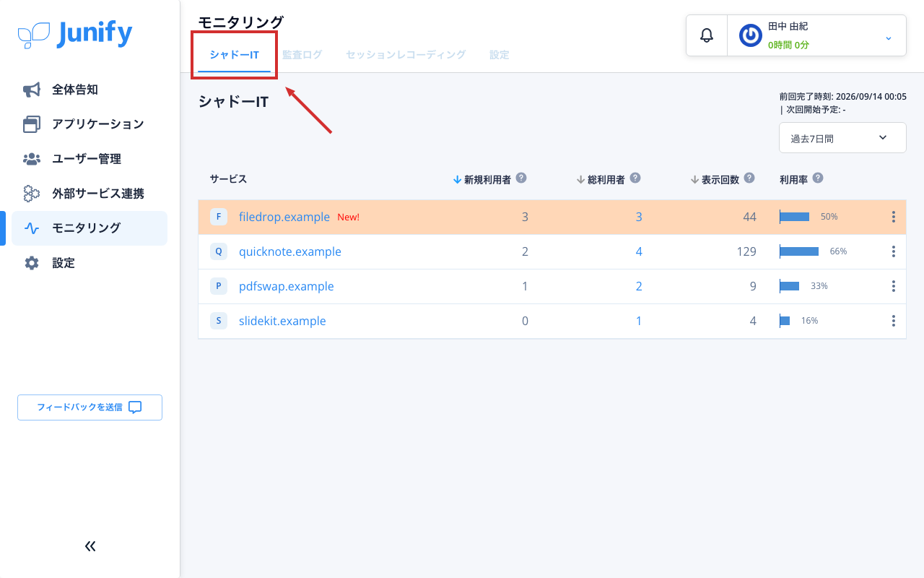Click the フィードバックを送信 button
Screen dimensions: 924x578
click(90, 407)
